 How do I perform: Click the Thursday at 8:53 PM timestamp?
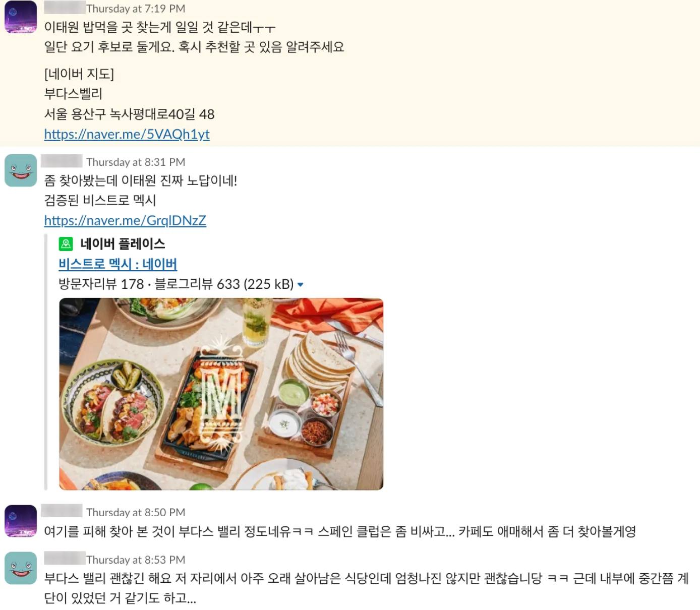click(x=136, y=560)
